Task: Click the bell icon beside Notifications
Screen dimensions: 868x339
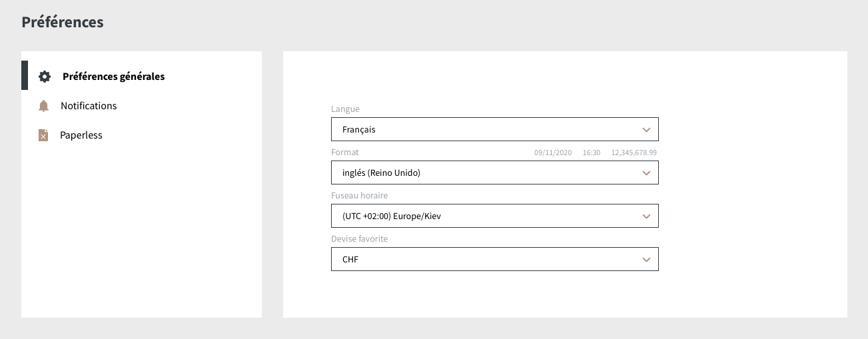Action: pyautogui.click(x=44, y=106)
